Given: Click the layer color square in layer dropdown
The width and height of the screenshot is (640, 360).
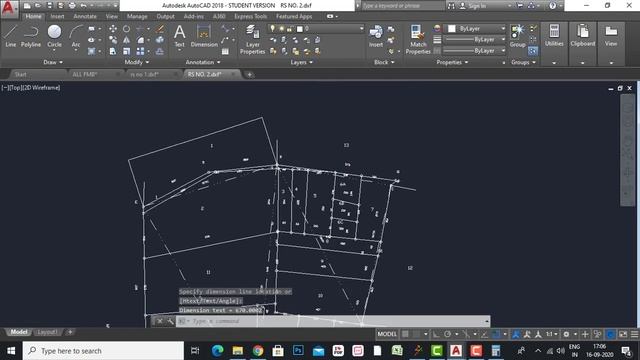Looking at the screenshot, I should click(x=300, y=29).
